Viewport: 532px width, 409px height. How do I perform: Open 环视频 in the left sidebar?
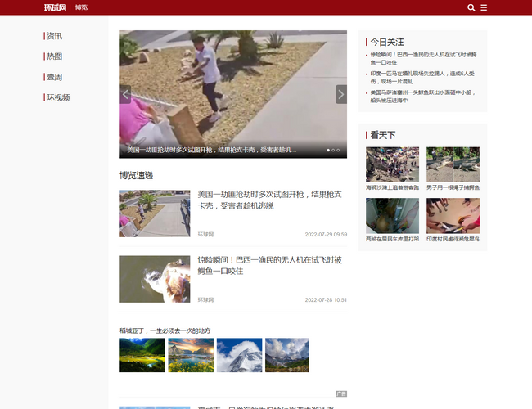tap(57, 97)
